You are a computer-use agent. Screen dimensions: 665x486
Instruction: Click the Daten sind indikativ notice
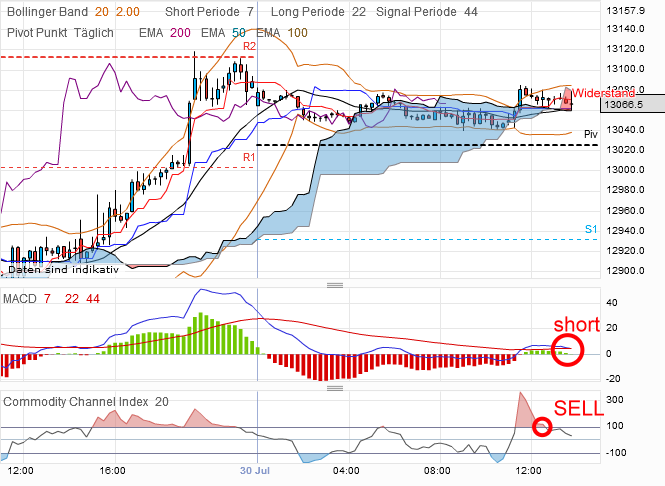tap(64, 270)
